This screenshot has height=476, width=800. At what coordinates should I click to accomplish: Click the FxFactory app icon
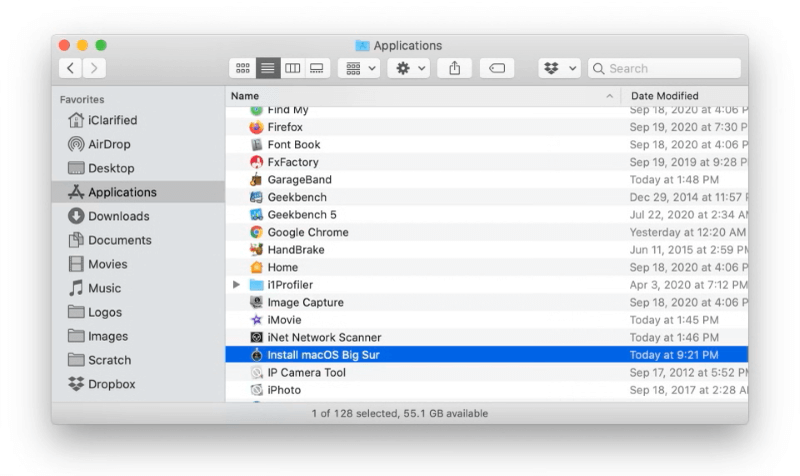(256, 162)
